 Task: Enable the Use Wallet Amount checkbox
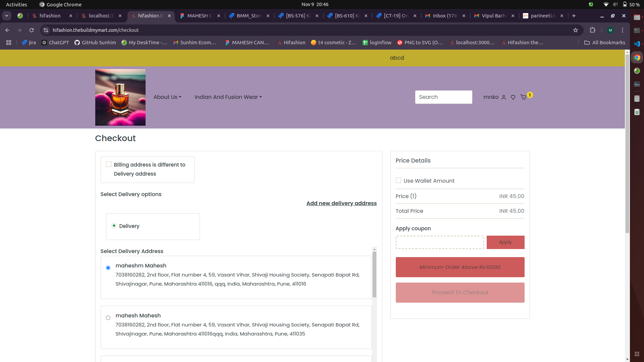398,180
